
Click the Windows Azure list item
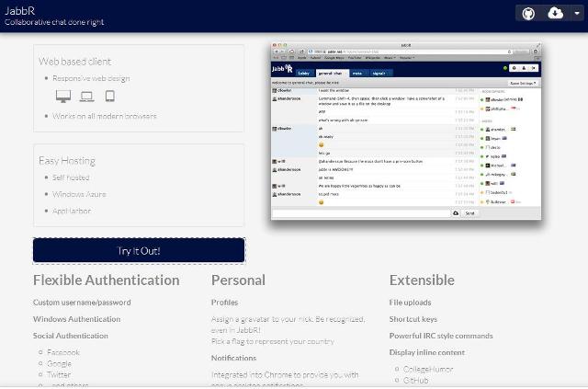[x=79, y=194]
